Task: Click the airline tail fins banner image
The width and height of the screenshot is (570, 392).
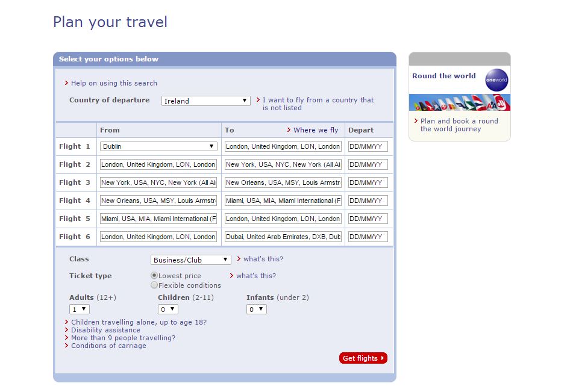Action: pos(460,104)
